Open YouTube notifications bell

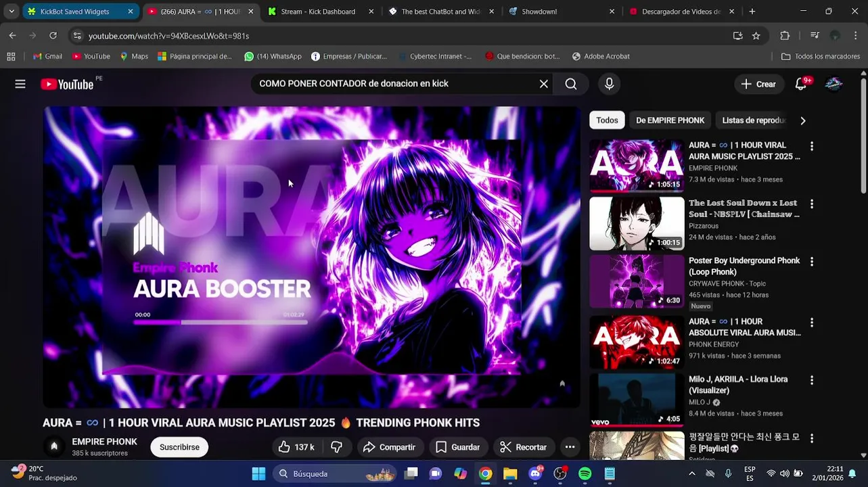tap(801, 84)
